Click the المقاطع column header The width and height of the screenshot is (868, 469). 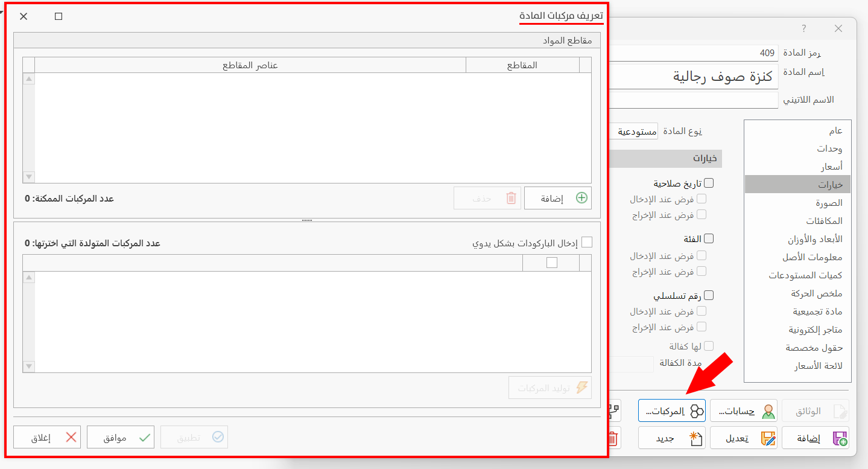(x=522, y=65)
